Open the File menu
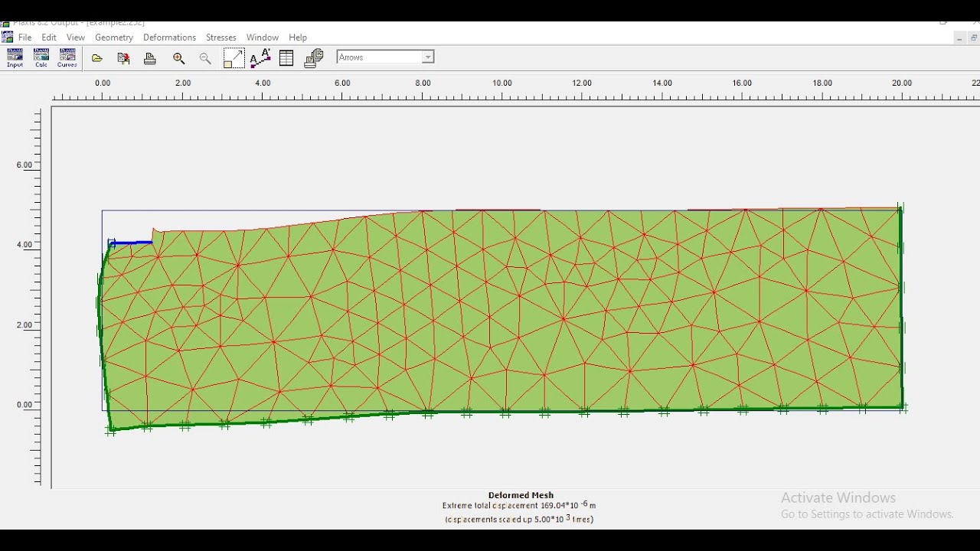The width and height of the screenshot is (980, 551). [x=25, y=37]
